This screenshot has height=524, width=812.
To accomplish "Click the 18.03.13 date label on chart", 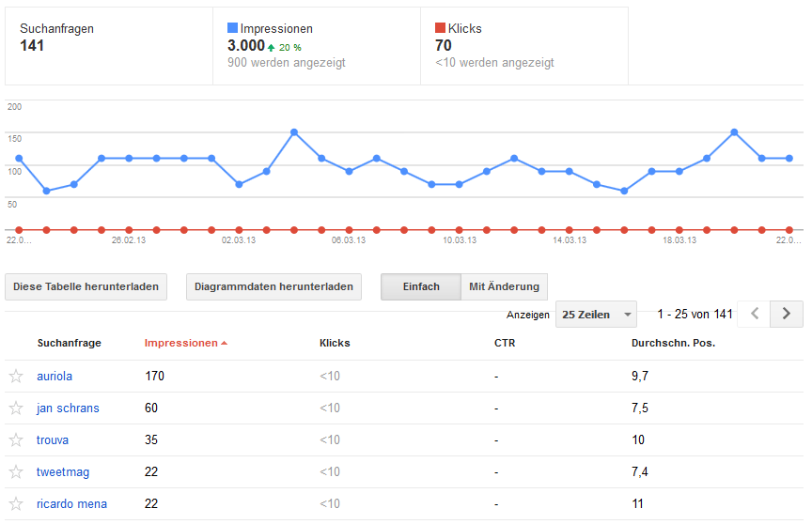I will (679, 240).
